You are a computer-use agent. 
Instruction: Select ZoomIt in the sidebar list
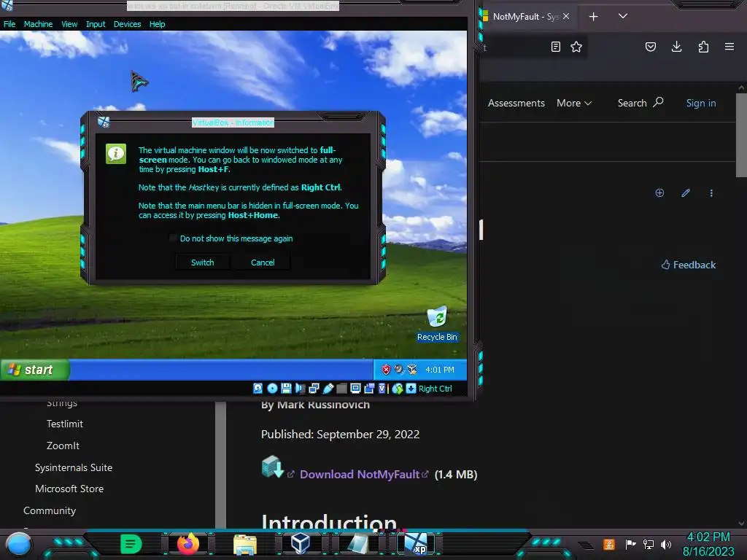63,446
